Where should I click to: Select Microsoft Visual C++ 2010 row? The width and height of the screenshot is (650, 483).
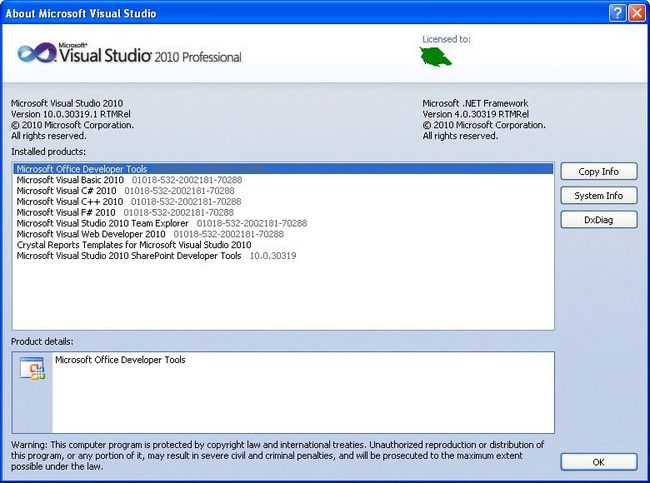tap(283, 201)
